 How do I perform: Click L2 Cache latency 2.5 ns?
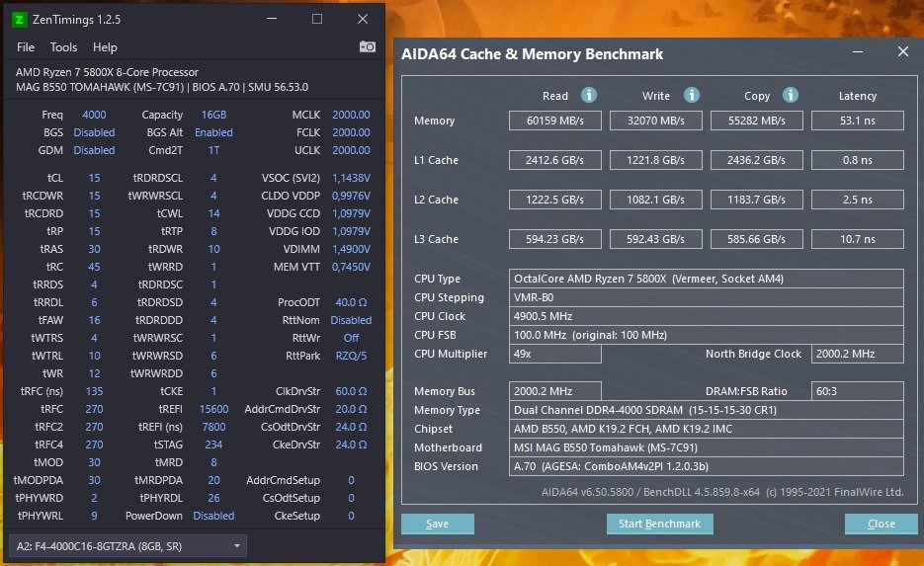coord(858,200)
